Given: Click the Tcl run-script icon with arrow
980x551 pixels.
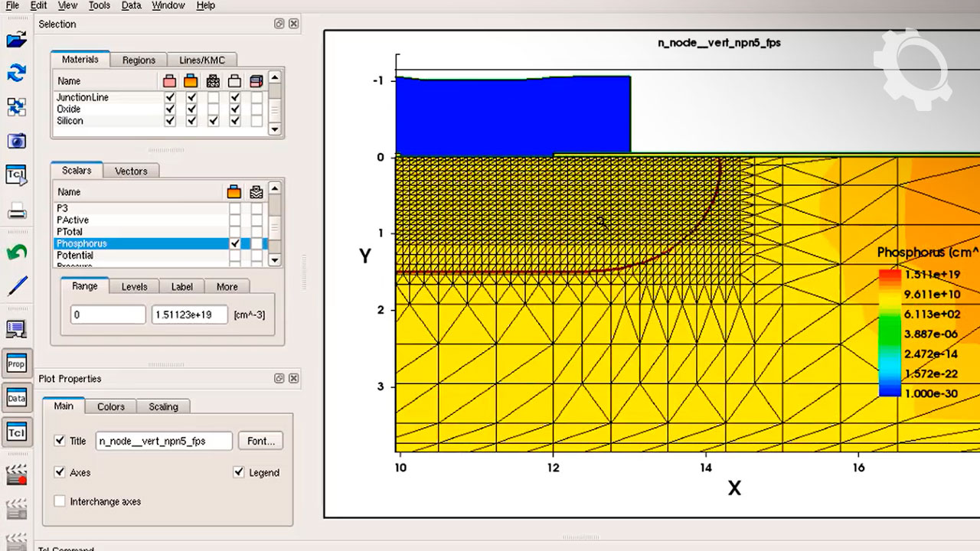Looking at the screenshot, I should click(x=16, y=175).
